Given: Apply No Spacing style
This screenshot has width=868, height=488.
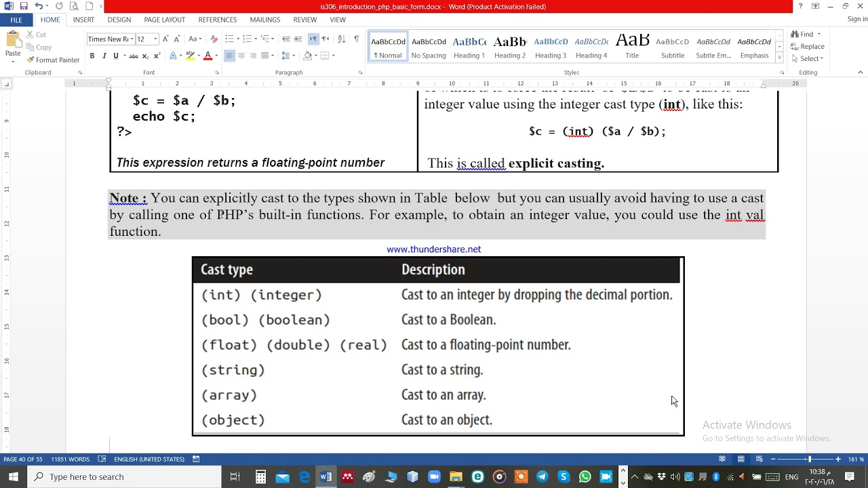Looking at the screenshot, I should pos(429,47).
